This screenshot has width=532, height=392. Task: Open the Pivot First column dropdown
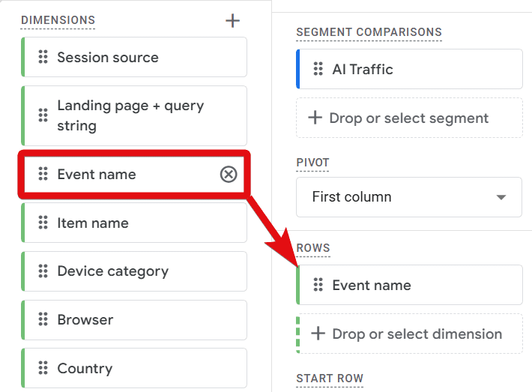409,197
